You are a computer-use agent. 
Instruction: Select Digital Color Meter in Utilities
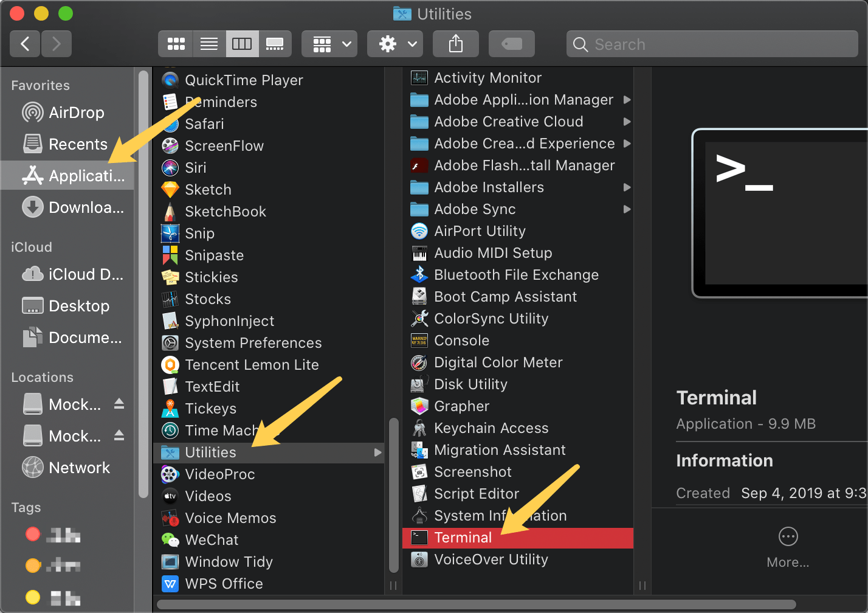pyautogui.click(x=518, y=362)
